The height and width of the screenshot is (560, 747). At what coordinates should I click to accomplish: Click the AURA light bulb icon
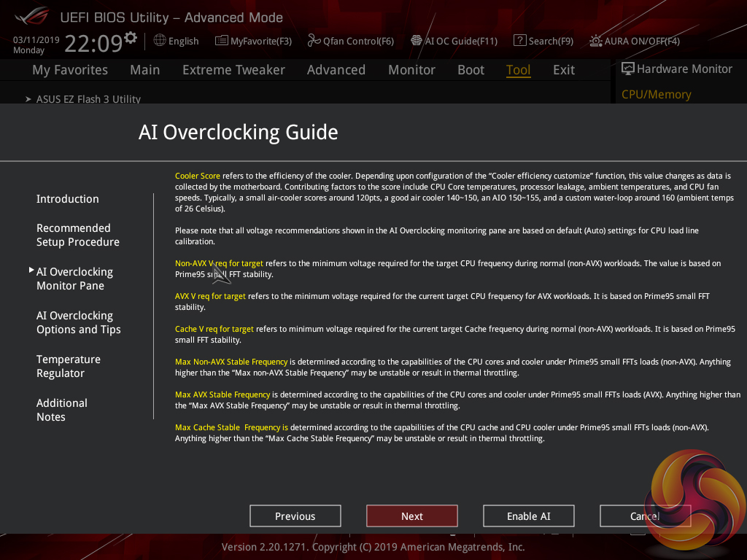click(x=595, y=41)
